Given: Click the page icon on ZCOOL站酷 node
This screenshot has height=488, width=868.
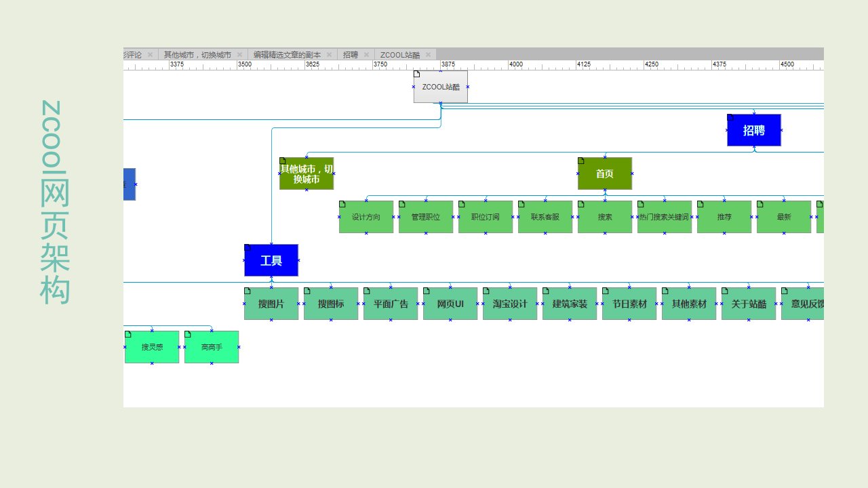Looking at the screenshot, I should click(x=417, y=74).
